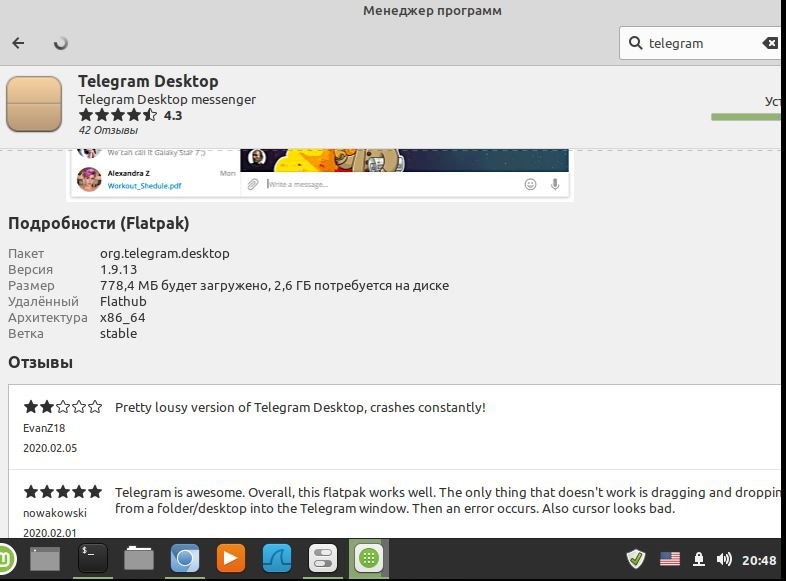Select the Подробности (Flatpak) heading
786x581 pixels.
(x=99, y=223)
